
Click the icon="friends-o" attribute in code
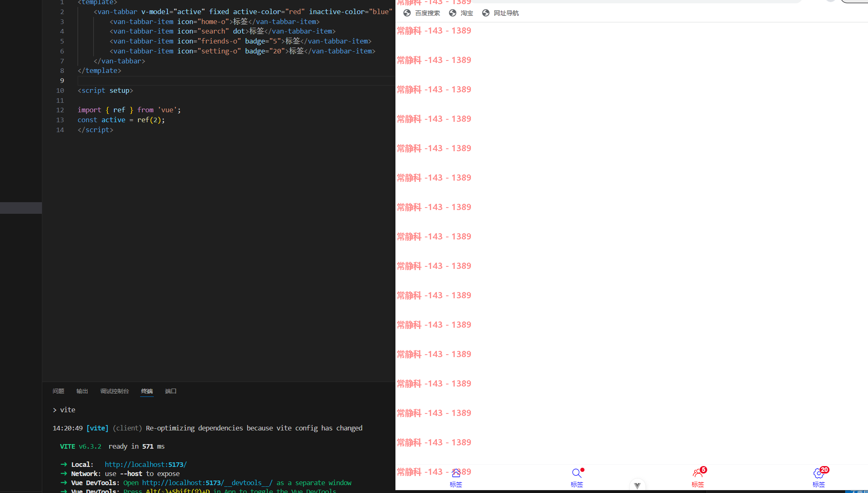point(209,41)
